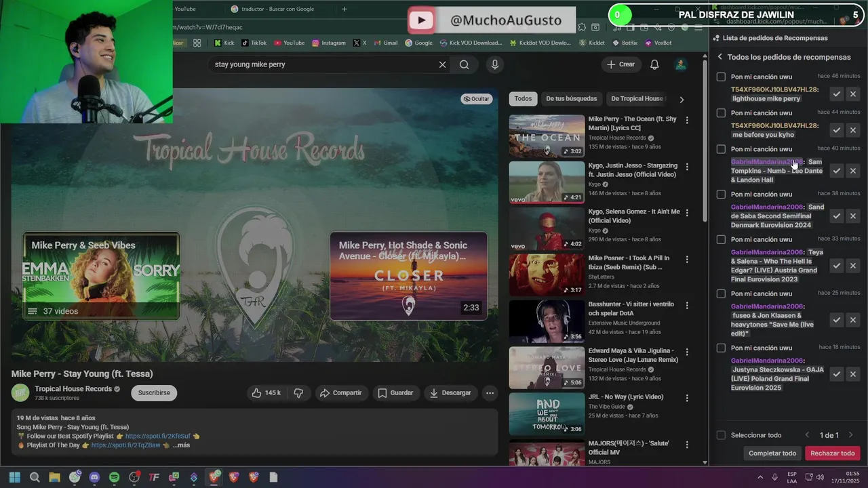Accept the 'lighthouse mike perry' request

[837, 94]
